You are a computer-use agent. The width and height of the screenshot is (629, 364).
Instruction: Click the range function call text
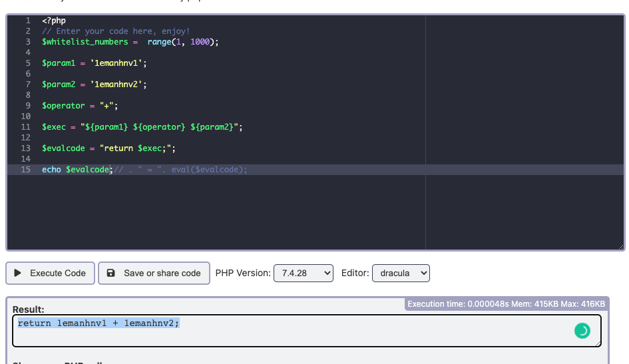coord(159,42)
